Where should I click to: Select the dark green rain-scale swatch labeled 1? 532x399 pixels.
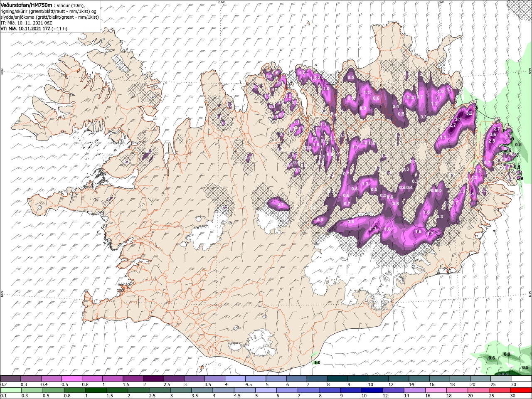[x=96, y=390]
